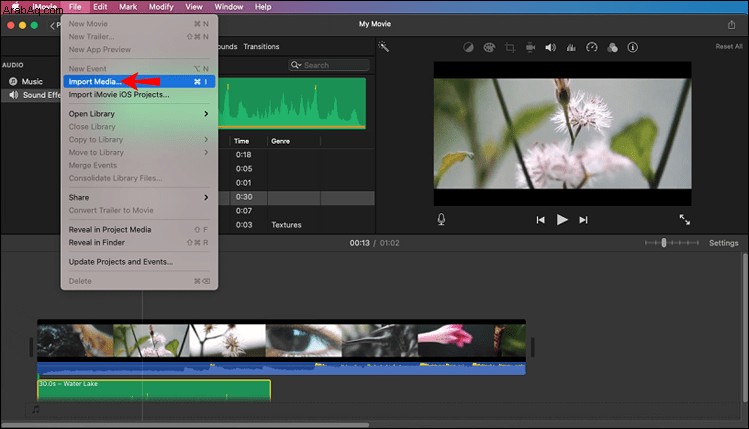The image size is (749, 429).
Task: Skip to next clip in viewer
Action: (x=583, y=220)
